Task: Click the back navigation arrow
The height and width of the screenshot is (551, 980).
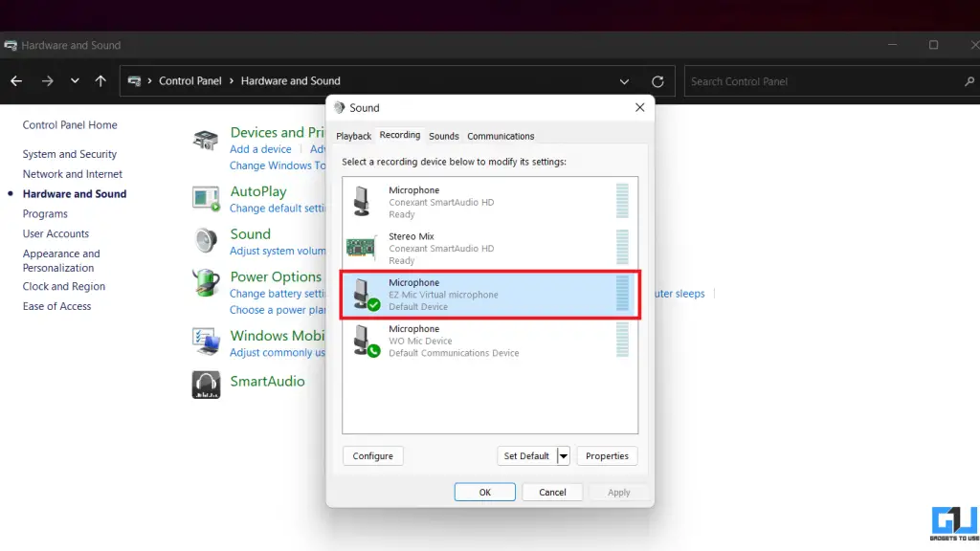Action: [x=15, y=81]
